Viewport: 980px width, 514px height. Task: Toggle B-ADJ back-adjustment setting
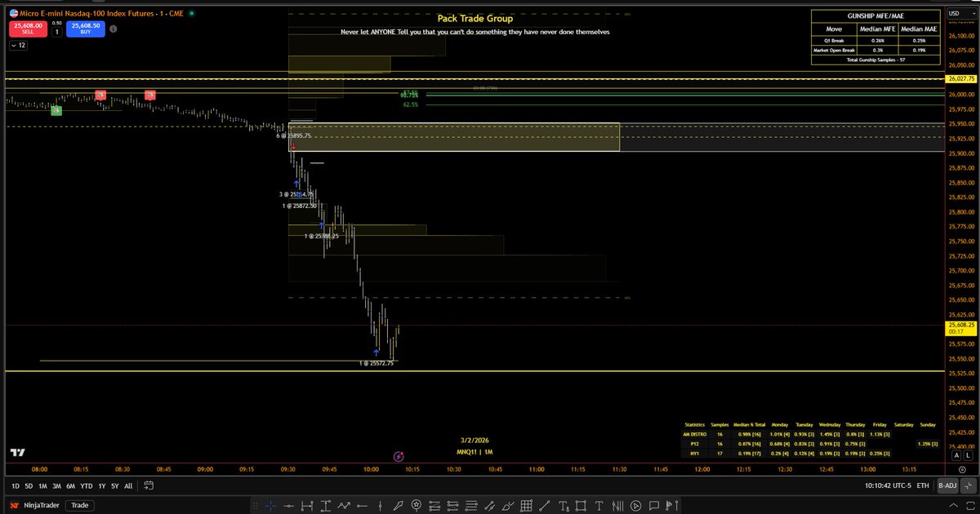click(x=948, y=485)
